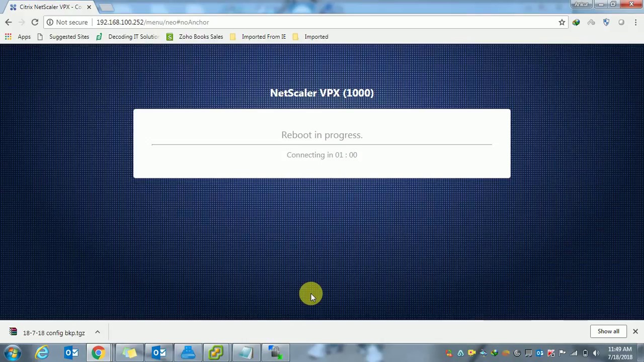Image resolution: width=644 pixels, height=362 pixels.
Task: Click the pink camera recorder tray icon
Action: click(471, 353)
